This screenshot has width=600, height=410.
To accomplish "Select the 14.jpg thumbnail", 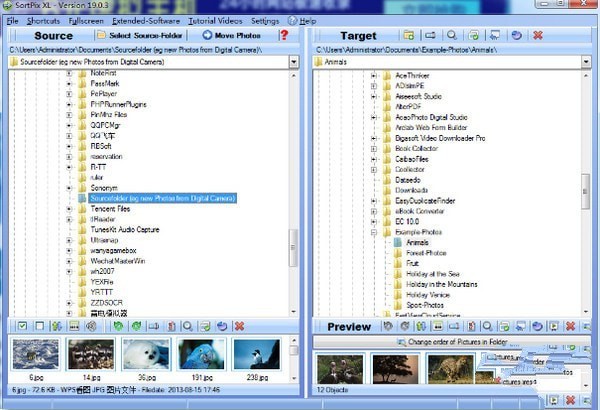I will click(91, 354).
